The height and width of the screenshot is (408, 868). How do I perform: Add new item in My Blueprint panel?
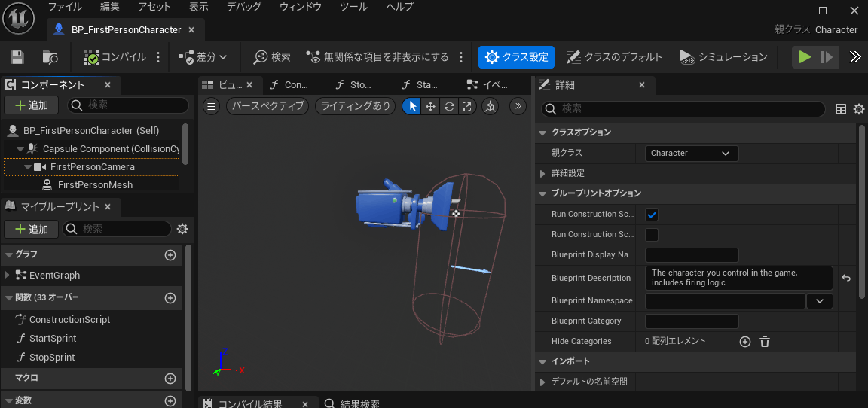[x=30, y=229]
